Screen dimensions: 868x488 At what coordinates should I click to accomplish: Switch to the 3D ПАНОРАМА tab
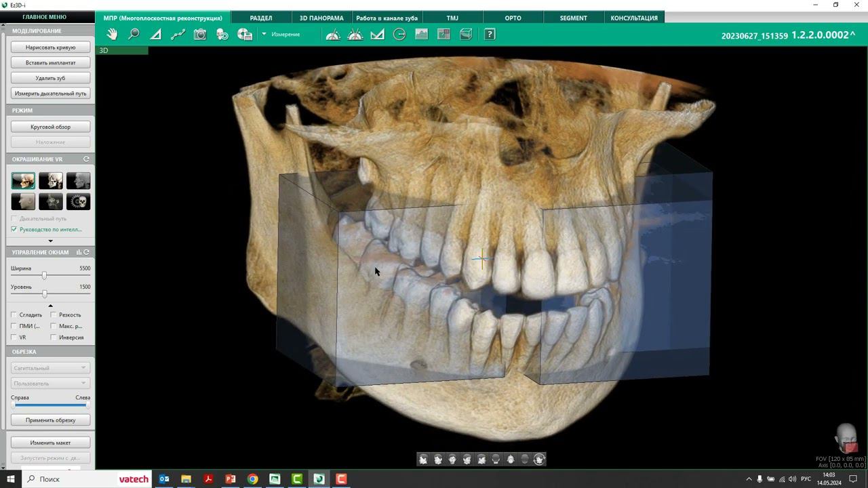coord(321,18)
